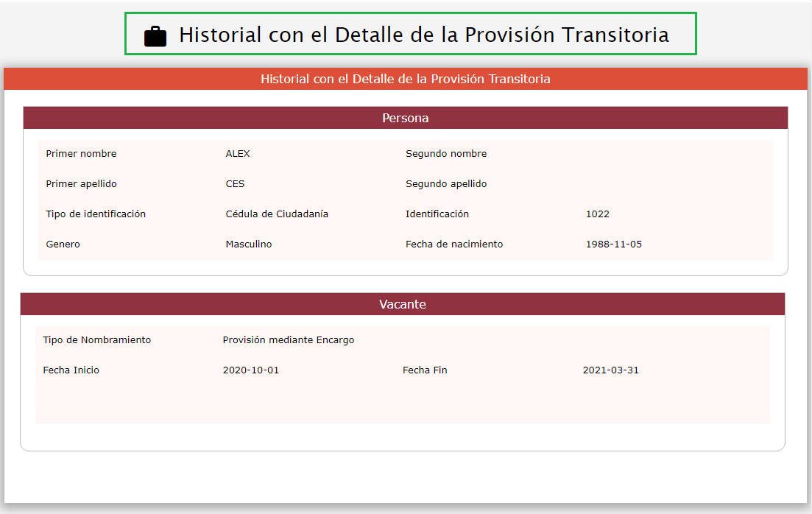812x514 pixels.
Task: Select the Tipo de identificación label
Action: click(96, 214)
